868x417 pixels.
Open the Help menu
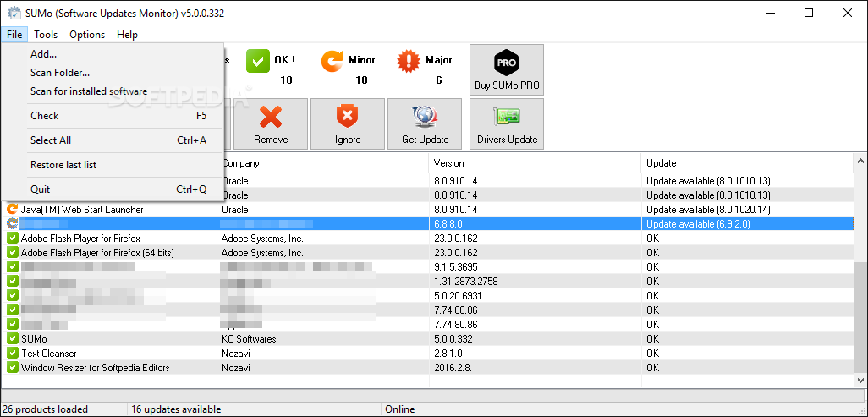(x=127, y=35)
